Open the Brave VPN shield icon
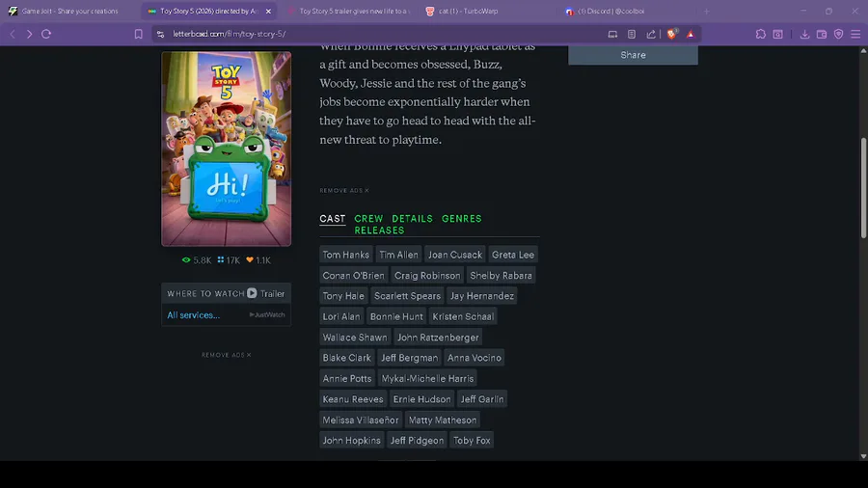The height and width of the screenshot is (488, 868). pos(839,34)
